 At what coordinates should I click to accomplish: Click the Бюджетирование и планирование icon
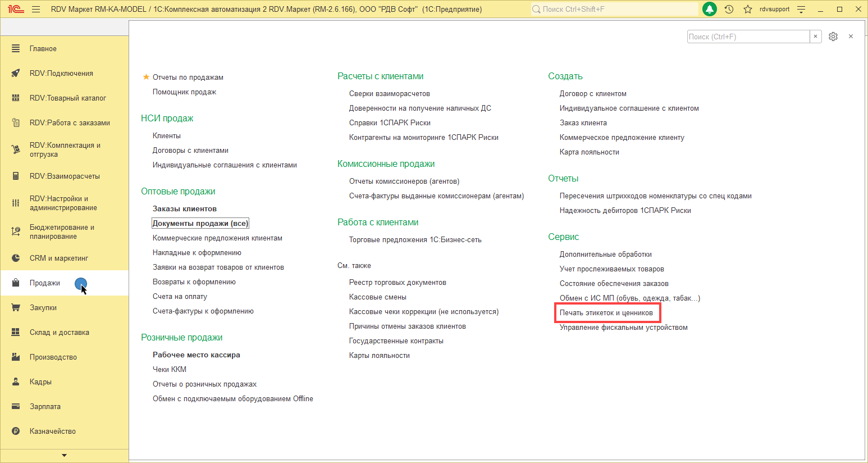tap(16, 231)
